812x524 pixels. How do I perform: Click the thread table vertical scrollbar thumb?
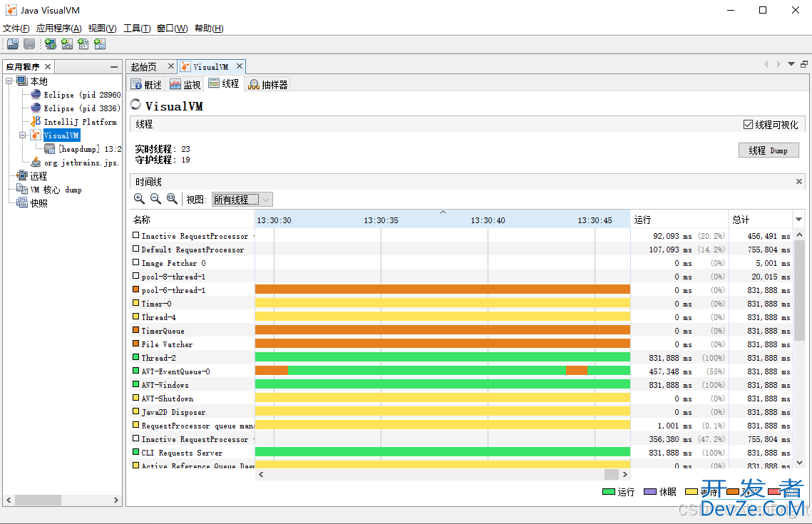[x=799, y=290]
